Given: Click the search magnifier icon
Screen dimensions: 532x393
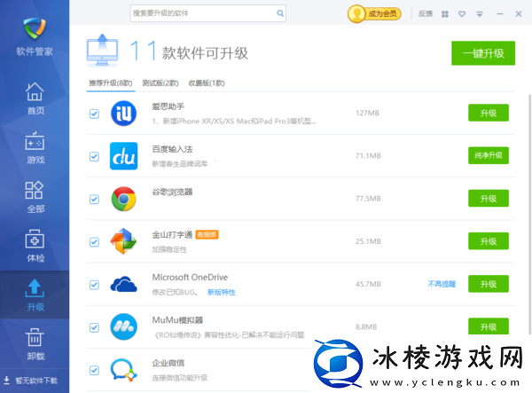Looking at the screenshot, I should (x=280, y=13).
